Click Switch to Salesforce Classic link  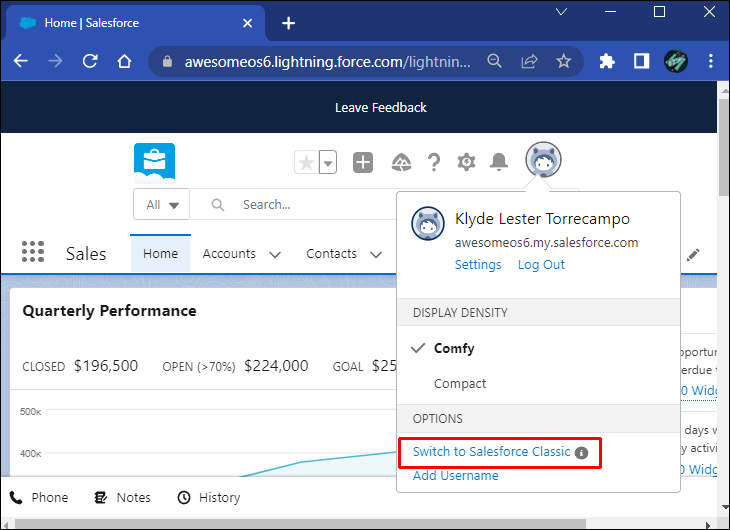click(491, 452)
